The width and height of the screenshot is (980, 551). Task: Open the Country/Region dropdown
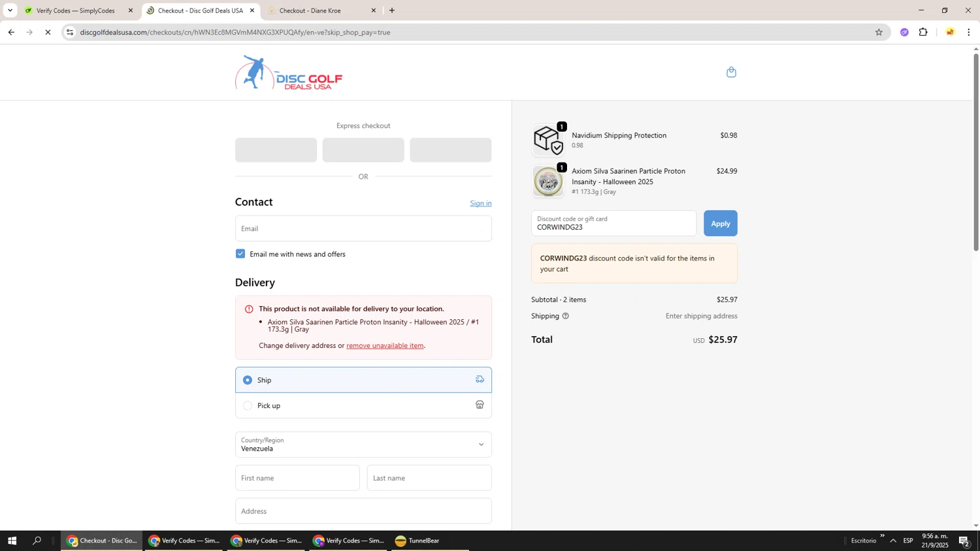363,445
